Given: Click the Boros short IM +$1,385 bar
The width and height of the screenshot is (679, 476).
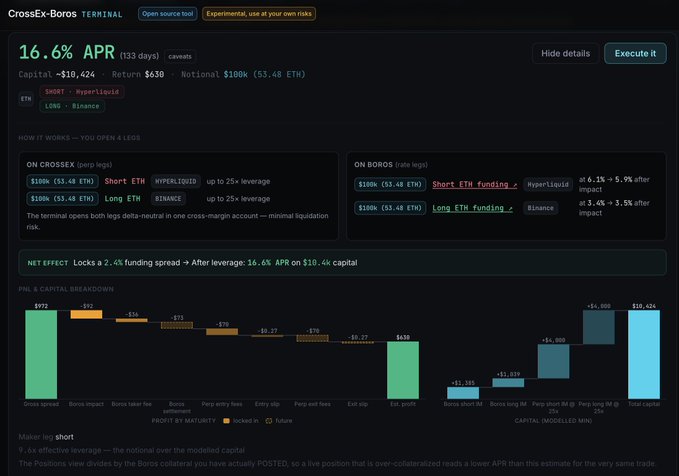Looking at the screenshot, I should coord(463,393).
